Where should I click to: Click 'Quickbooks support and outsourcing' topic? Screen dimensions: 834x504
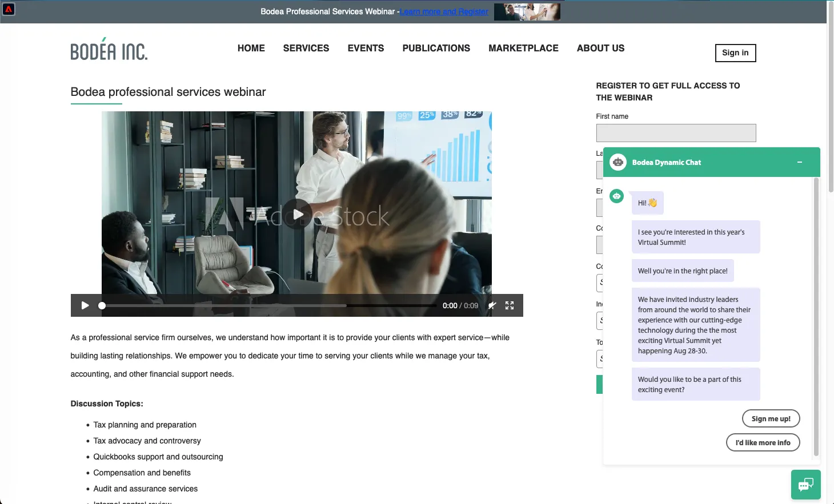[158, 457]
